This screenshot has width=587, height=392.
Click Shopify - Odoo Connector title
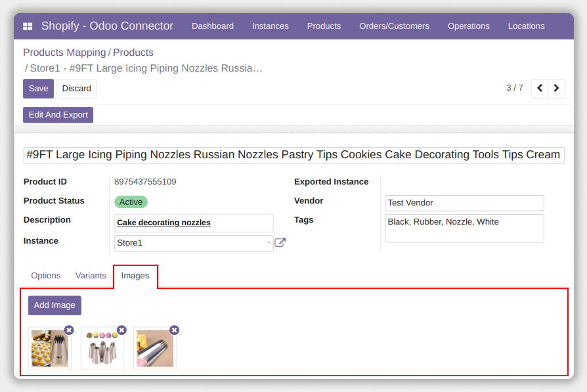107,26
